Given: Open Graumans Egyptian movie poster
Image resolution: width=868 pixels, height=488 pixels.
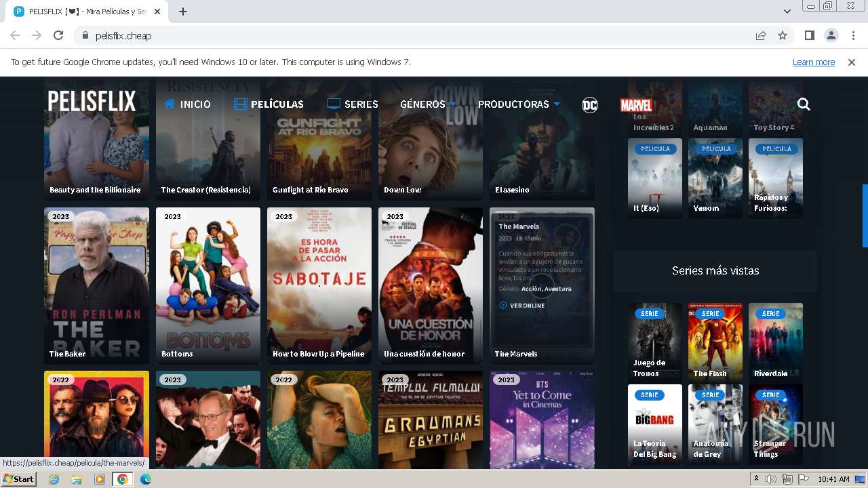Looking at the screenshot, I should pyautogui.click(x=431, y=420).
